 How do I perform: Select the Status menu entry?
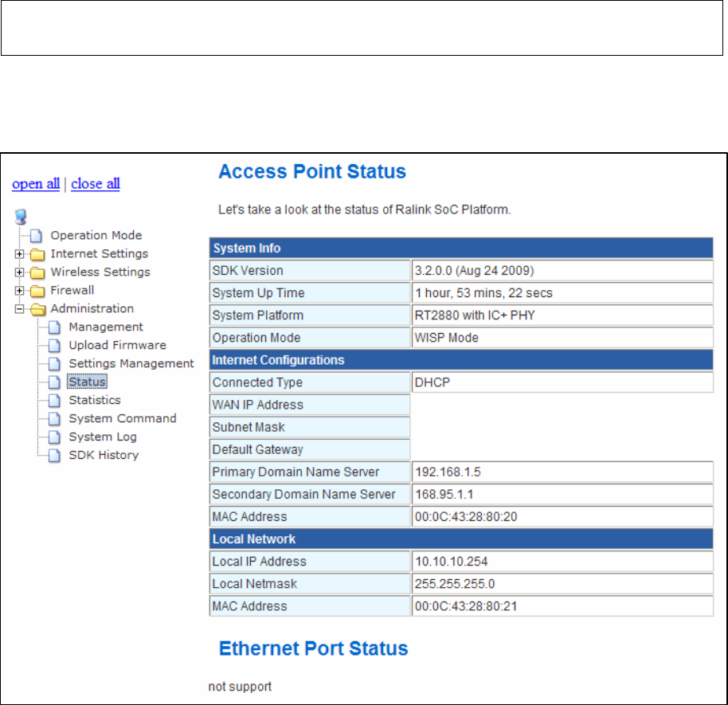[x=88, y=382]
